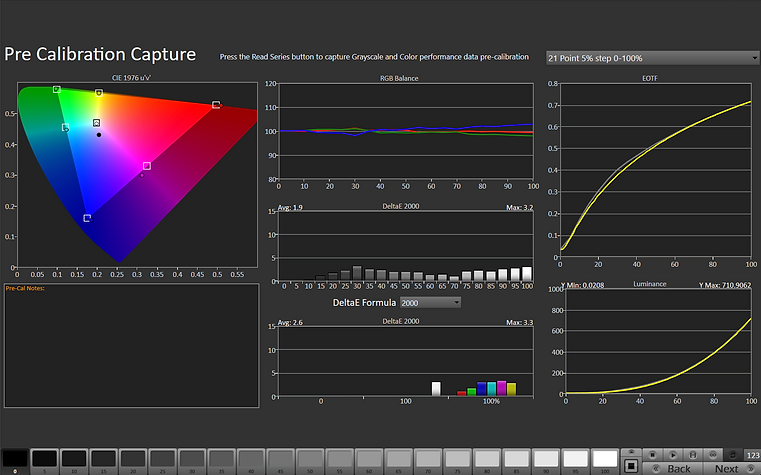Click the magenta bar in color DeltaE chart
Viewport: 761px width, 475px height.
point(501,388)
